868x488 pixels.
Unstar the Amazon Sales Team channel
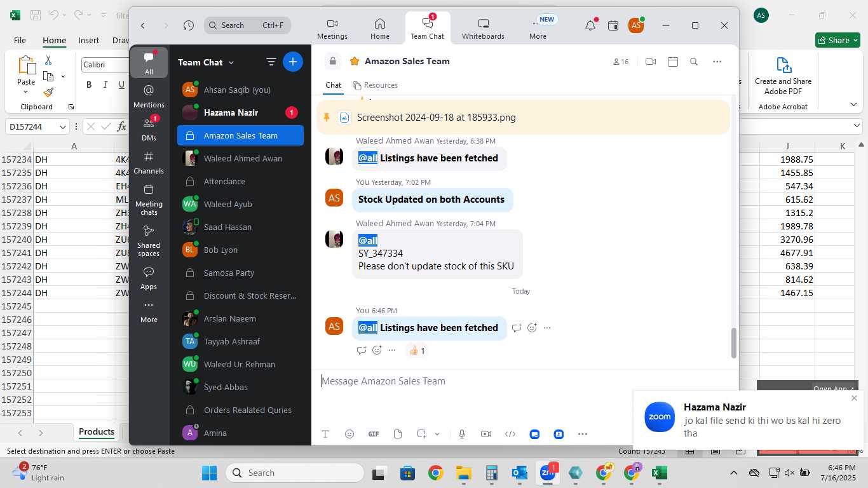(x=355, y=61)
